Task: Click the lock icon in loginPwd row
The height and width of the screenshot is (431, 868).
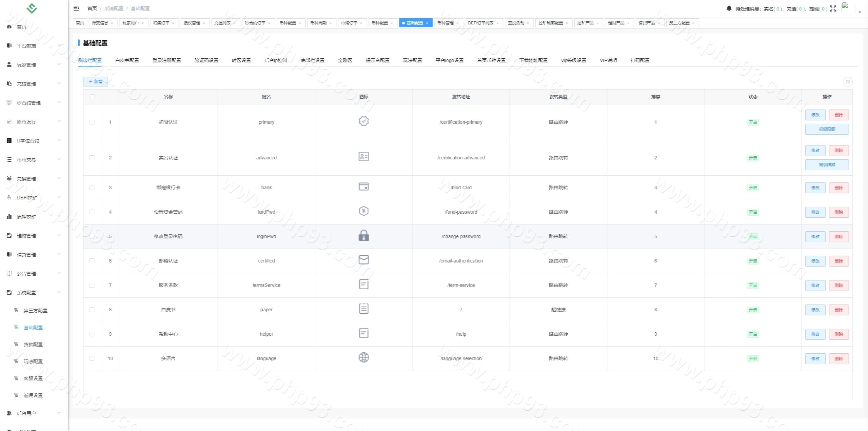Action: pos(363,236)
